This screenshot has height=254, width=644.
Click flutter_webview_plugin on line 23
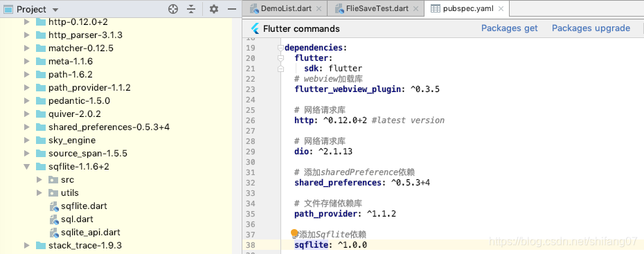(348, 89)
